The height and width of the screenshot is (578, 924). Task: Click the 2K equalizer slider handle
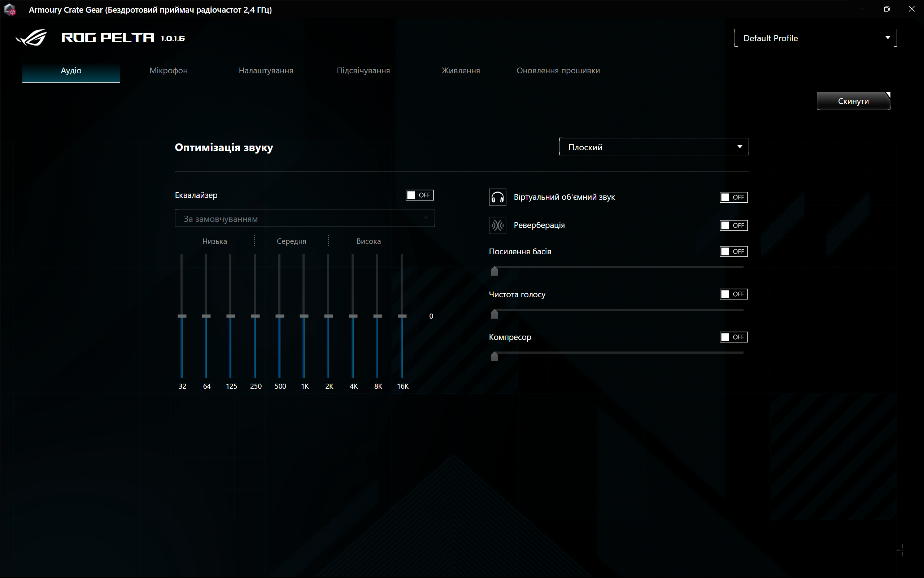point(329,316)
